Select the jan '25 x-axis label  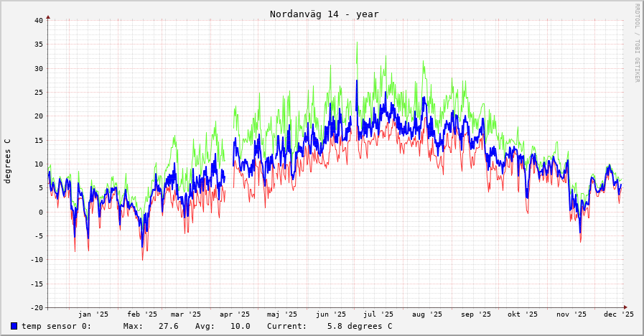[x=93, y=314]
